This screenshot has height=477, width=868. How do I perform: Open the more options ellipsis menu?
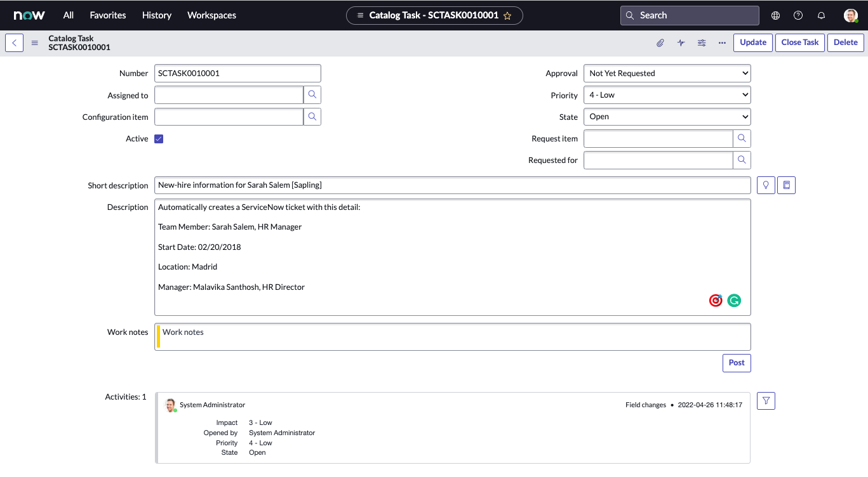722,43
